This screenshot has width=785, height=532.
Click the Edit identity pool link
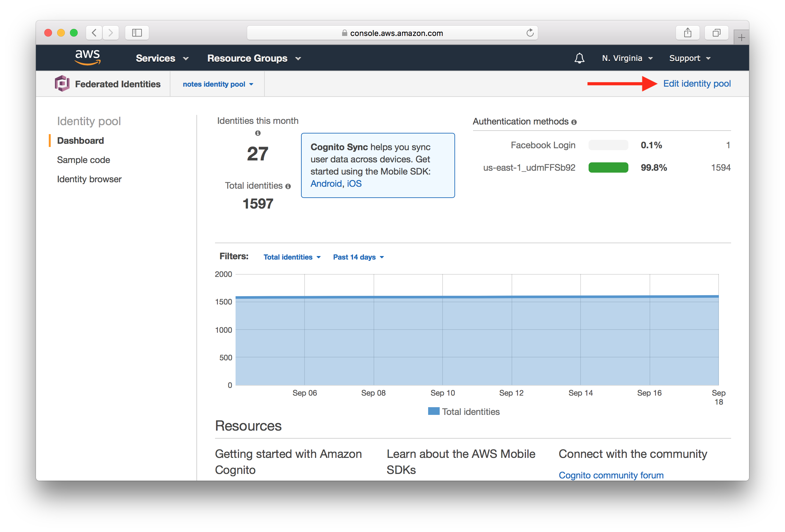pos(696,83)
